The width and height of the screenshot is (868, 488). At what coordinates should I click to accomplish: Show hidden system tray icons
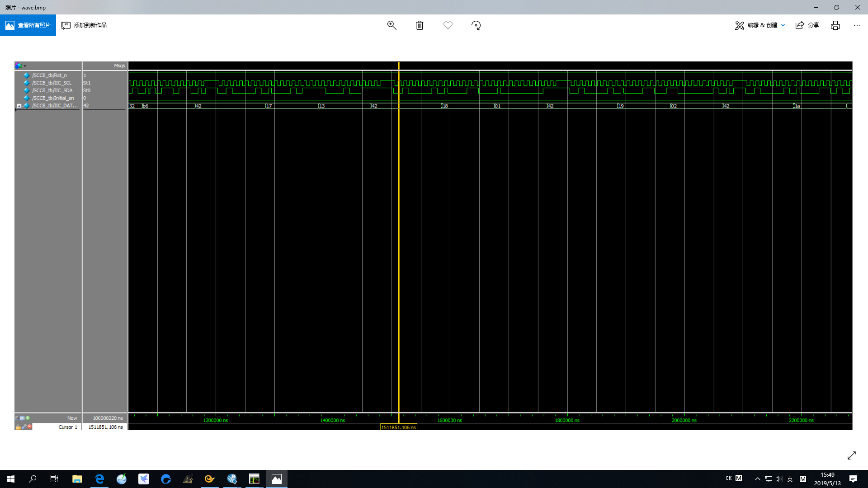(757, 479)
